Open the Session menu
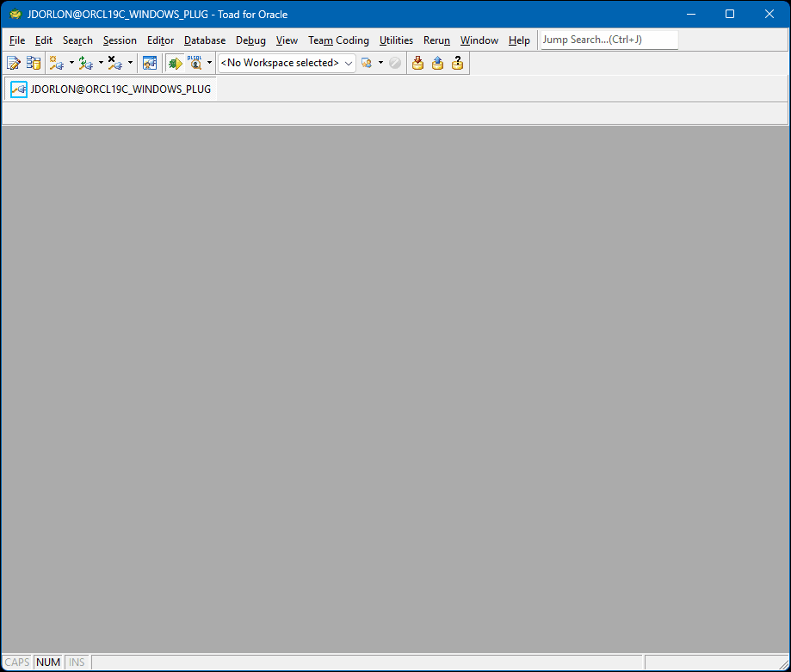791x672 pixels. (120, 40)
